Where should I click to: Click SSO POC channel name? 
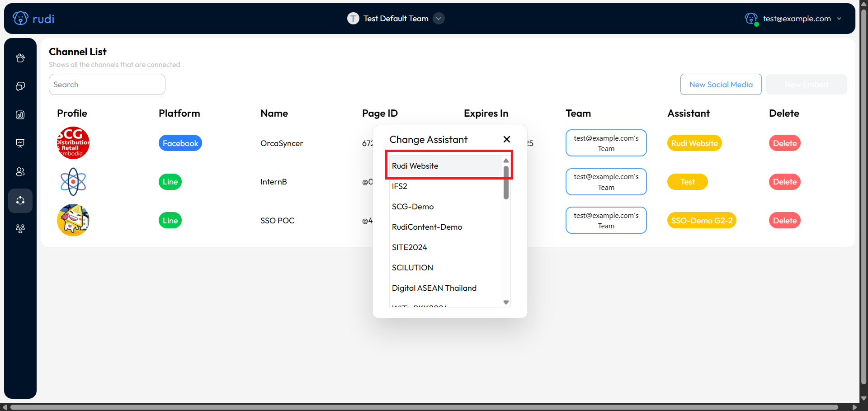(x=277, y=221)
